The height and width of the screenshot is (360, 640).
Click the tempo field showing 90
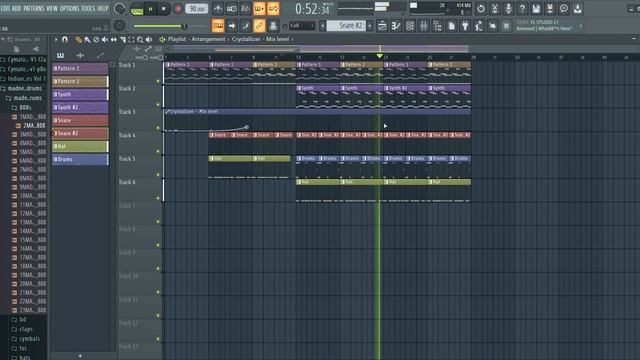(196, 9)
